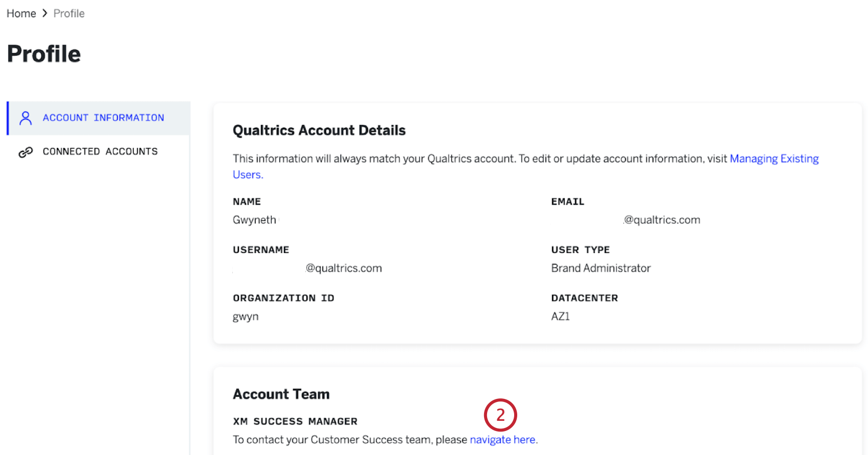This screenshot has width=868, height=455.
Task: Select the 'Gwyneth' name value
Action: [x=254, y=220]
